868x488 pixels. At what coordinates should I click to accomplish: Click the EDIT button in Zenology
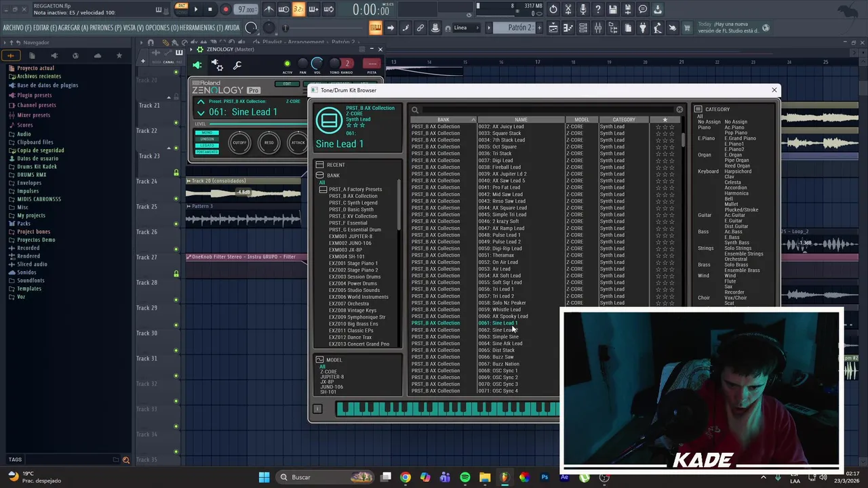click(287, 84)
